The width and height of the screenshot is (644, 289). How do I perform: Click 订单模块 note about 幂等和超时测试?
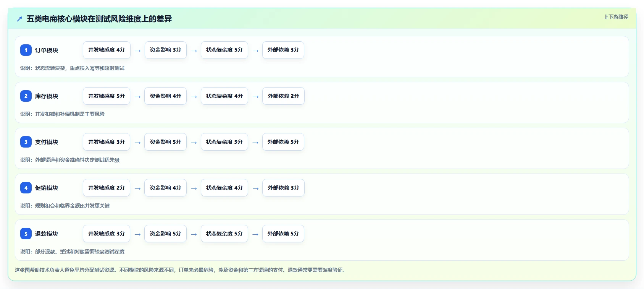[x=73, y=68]
